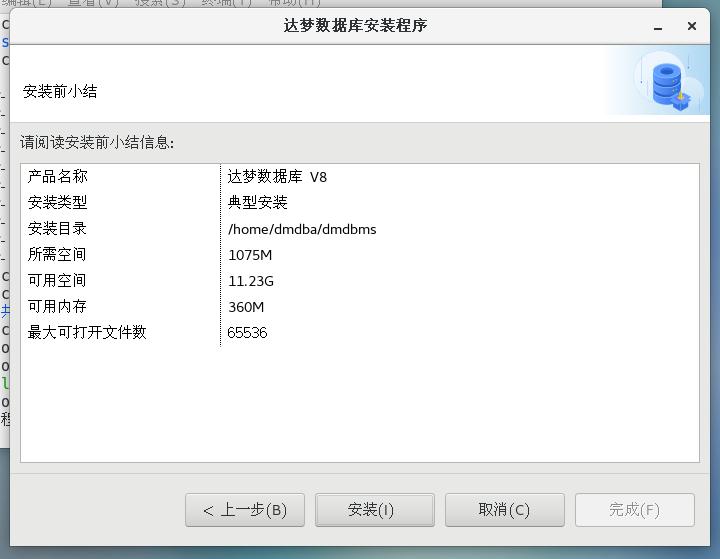The image size is (720, 559).
Task: Select the value 65536
Action: click(248, 333)
